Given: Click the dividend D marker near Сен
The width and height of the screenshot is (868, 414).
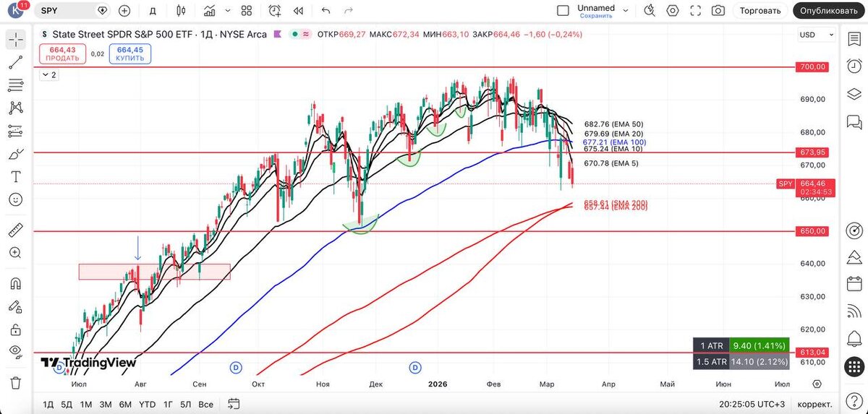Looking at the screenshot, I should tap(236, 368).
